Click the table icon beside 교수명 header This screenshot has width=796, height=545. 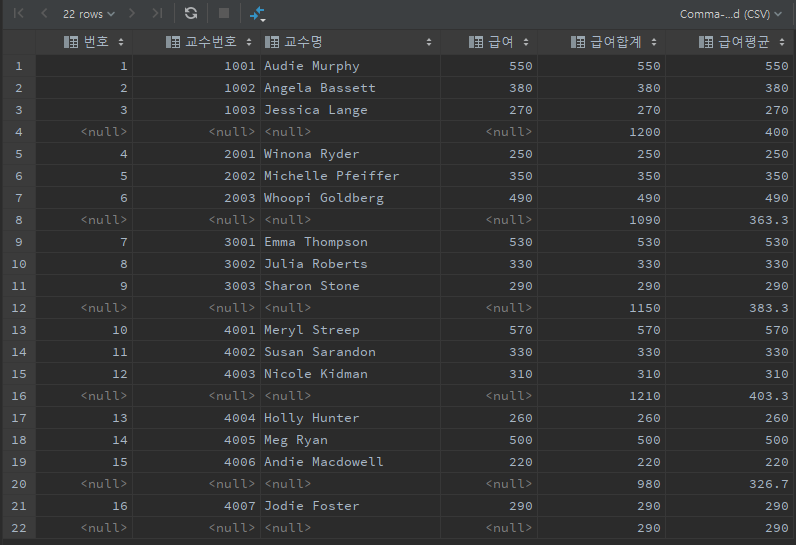(x=272, y=42)
